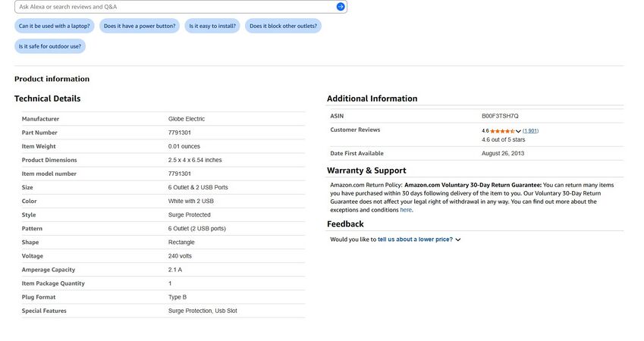Expand the lower price feedback chevron
644x341 pixels.
(x=458, y=239)
